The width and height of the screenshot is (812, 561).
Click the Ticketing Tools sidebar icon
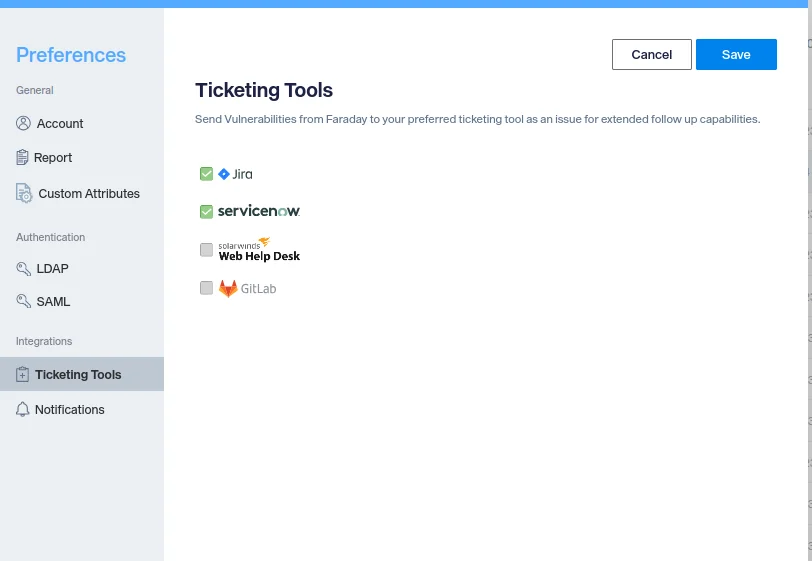(x=23, y=375)
